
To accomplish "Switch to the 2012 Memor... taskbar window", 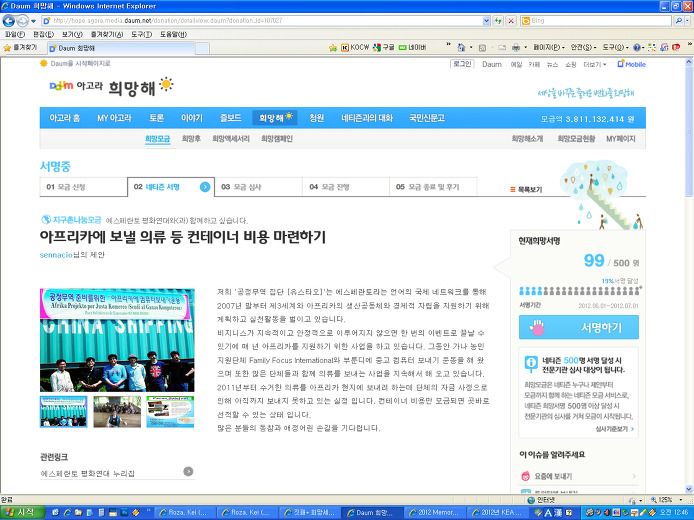I will [435, 513].
